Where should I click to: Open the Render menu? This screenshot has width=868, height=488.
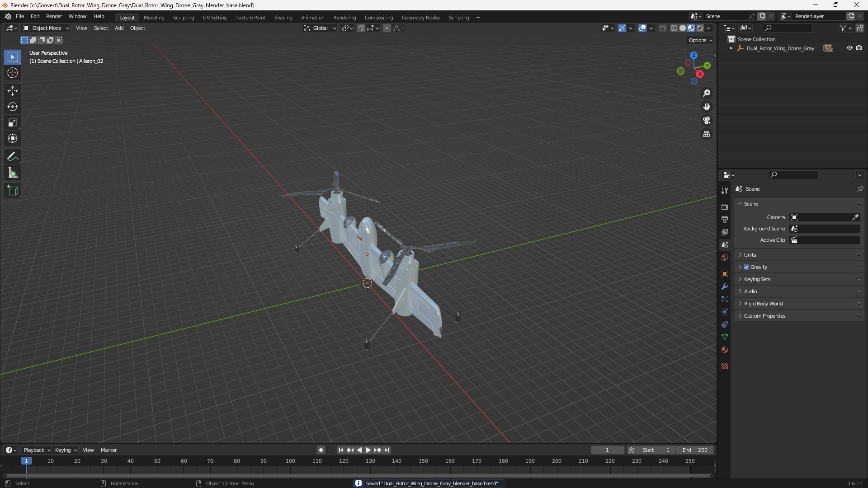coord(54,16)
